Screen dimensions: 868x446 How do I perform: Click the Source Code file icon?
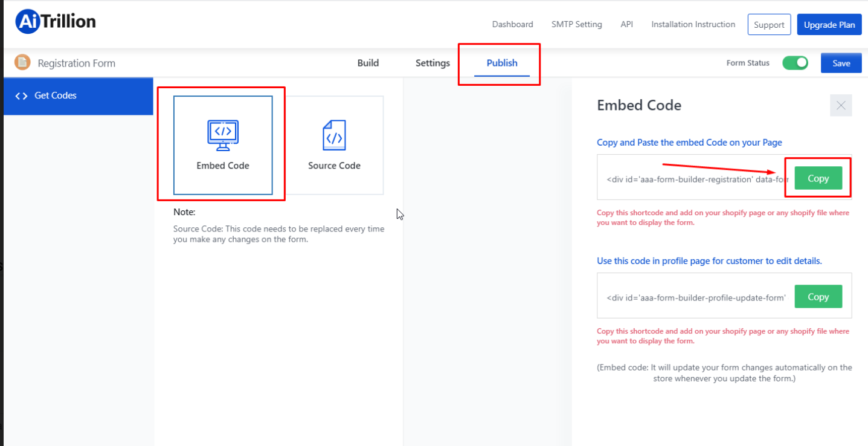(x=334, y=135)
